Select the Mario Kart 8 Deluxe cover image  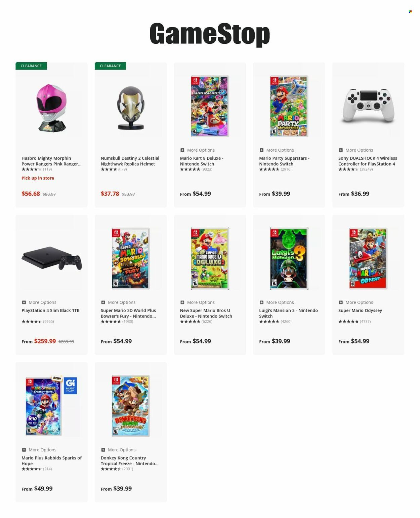click(210, 106)
